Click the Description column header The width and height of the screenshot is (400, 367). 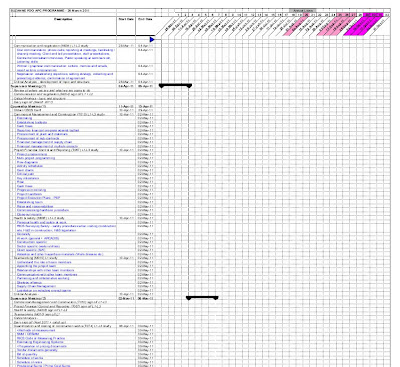point(63,19)
